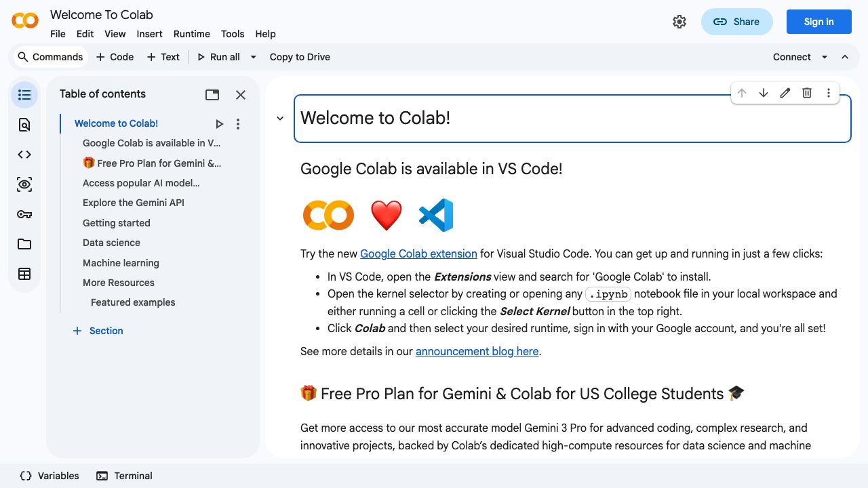The image size is (868, 488).
Task: Collapse the Welcome to Colab! section
Action: [279, 119]
